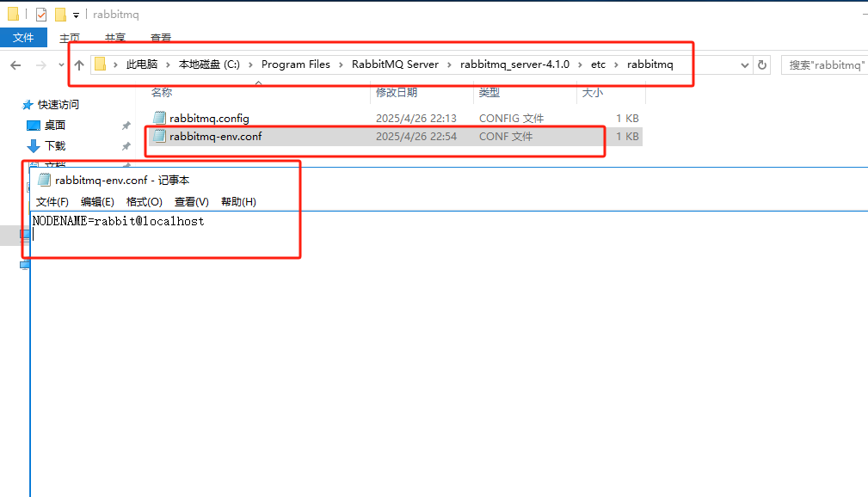Click the rabbitmq-env.conf file icon

[x=159, y=136]
